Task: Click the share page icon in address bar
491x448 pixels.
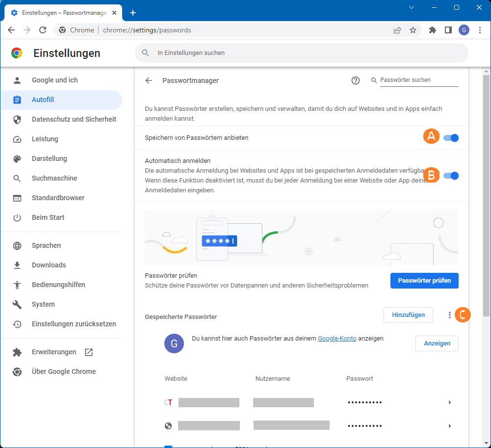Action: point(397,30)
